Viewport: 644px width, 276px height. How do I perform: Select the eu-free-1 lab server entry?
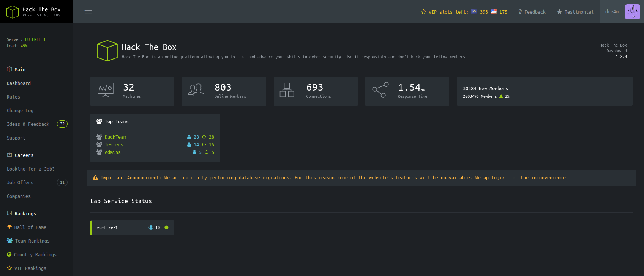[x=132, y=227]
